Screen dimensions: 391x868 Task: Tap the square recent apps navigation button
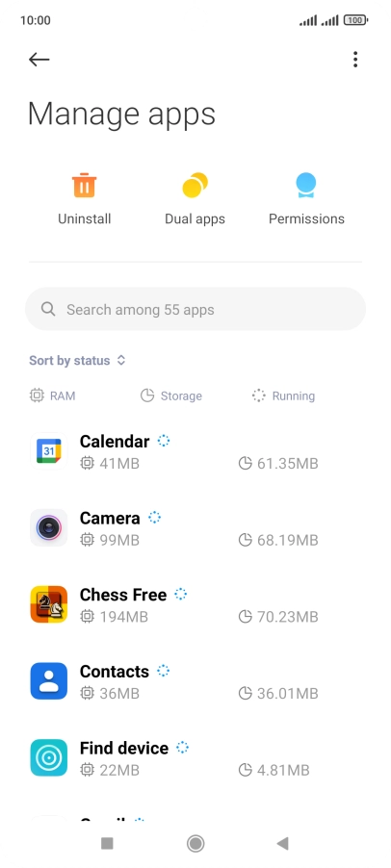107,843
